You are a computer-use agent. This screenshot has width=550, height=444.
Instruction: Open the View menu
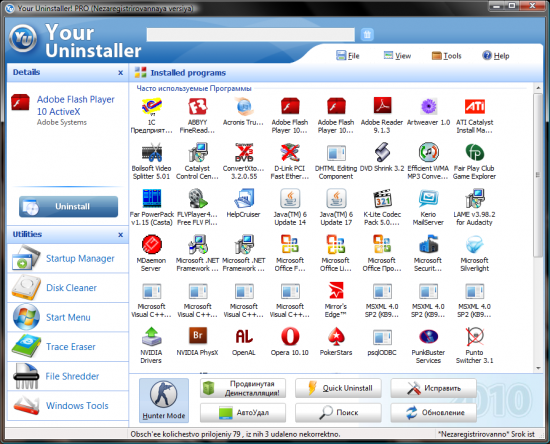[397, 55]
